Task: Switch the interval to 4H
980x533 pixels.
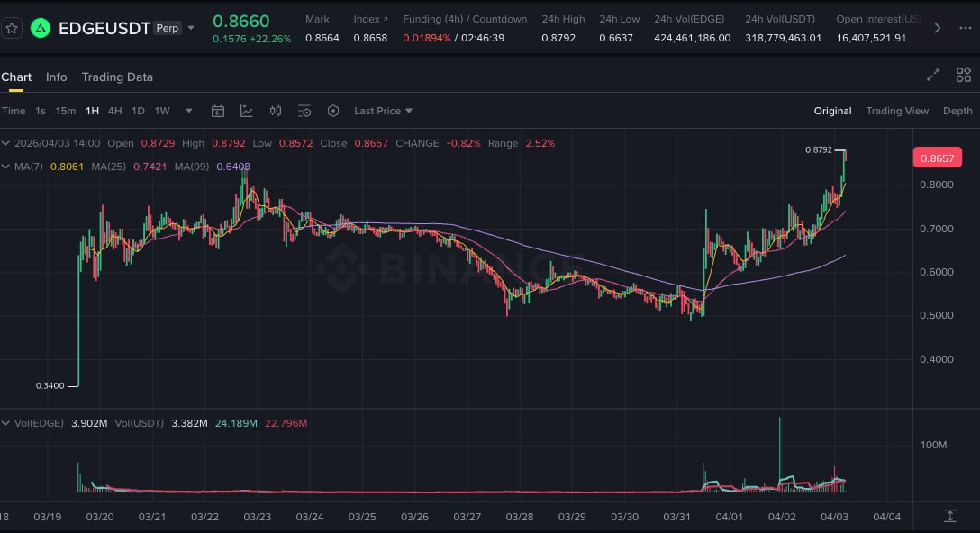Action: click(114, 111)
